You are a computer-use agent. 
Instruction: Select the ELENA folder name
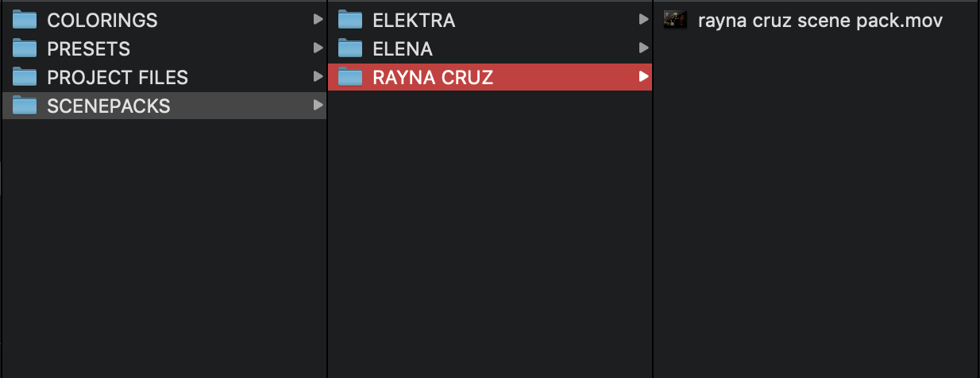pos(403,48)
